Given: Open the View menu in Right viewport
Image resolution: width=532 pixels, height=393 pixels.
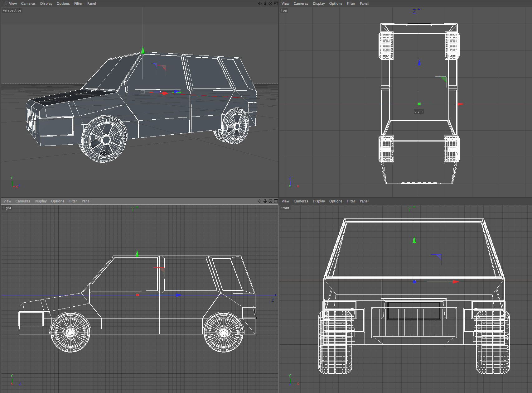Looking at the screenshot, I should (7, 201).
